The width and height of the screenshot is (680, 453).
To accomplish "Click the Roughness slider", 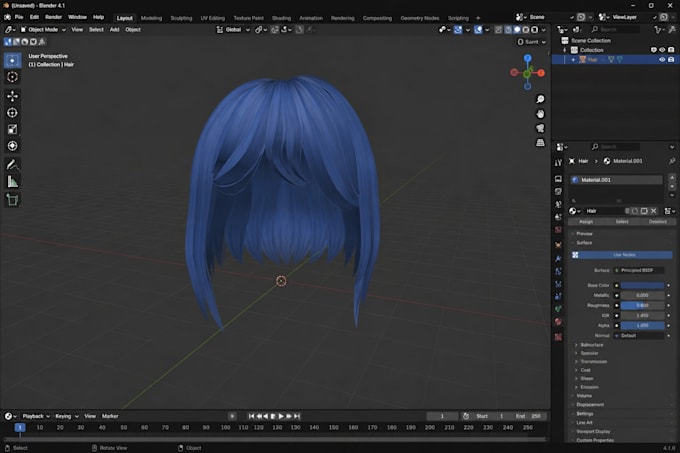I will coord(642,305).
